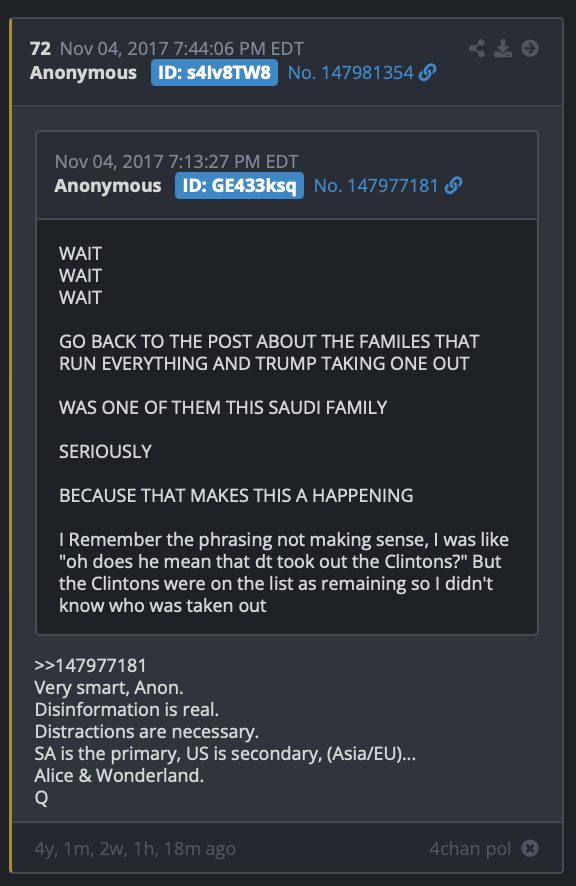This screenshot has width=576, height=886.
Task: Click the Q signature line
Action: coord(41,798)
